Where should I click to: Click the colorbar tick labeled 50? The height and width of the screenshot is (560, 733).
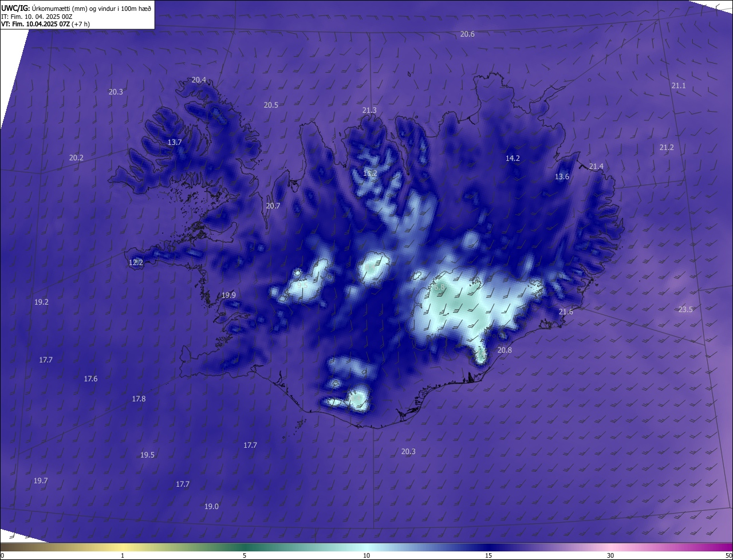coord(728,555)
